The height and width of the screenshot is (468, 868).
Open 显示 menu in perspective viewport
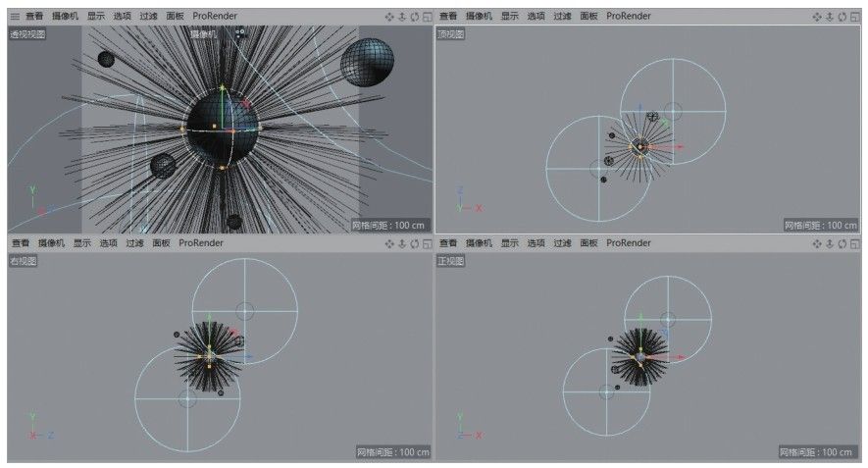[96, 16]
